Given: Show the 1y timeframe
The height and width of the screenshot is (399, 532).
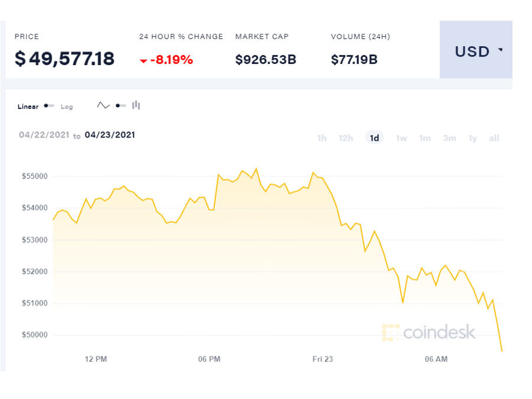Looking at the screenshot, I should pos(473,138).
